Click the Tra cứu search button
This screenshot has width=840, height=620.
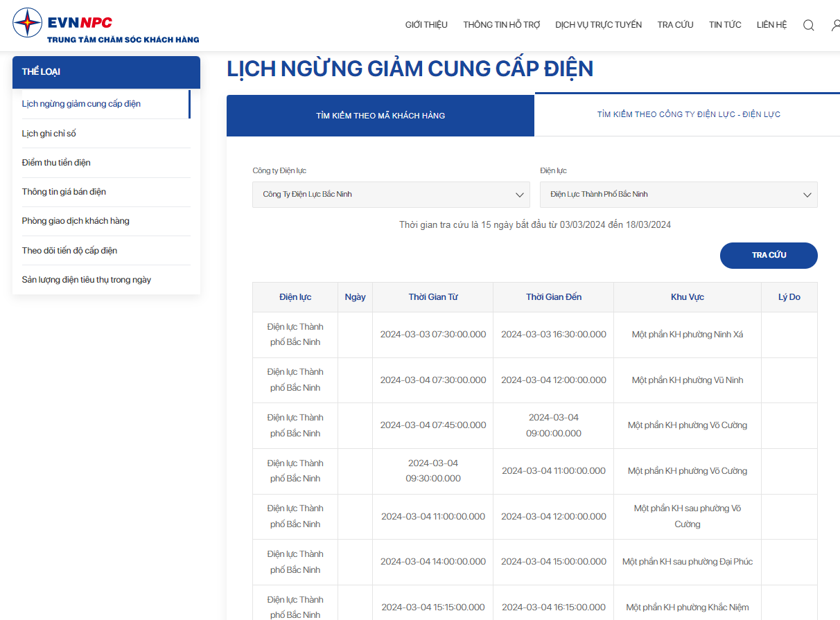pos(769,256)
